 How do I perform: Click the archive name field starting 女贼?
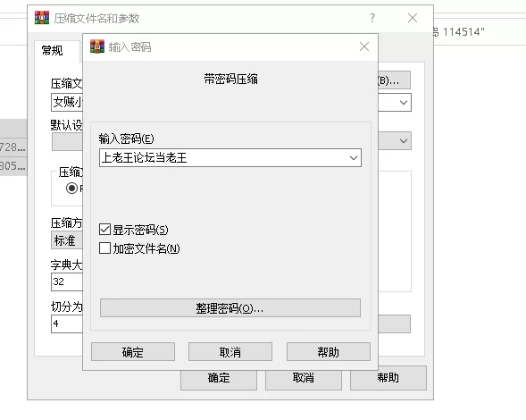[67, 102]
